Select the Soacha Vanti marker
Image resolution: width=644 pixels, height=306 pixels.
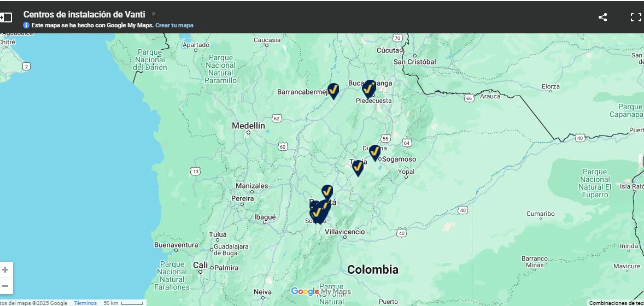(x=315, y=215)
